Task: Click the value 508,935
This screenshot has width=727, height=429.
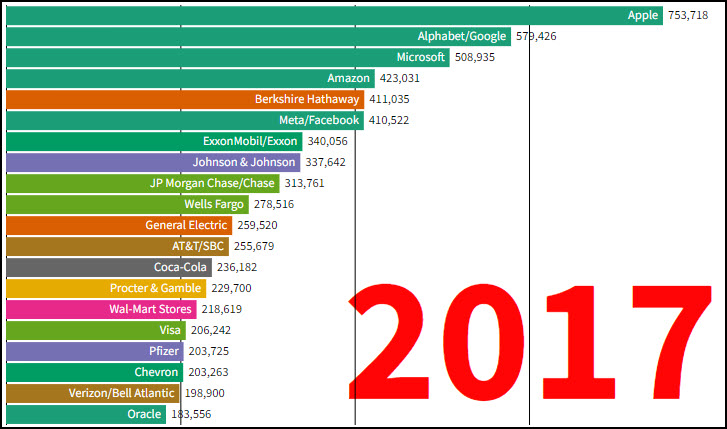Action: tap(475, 57)
